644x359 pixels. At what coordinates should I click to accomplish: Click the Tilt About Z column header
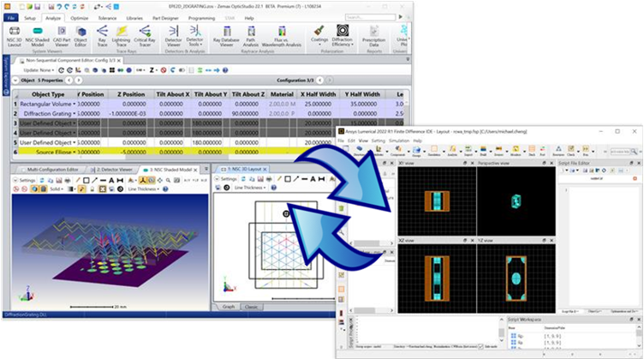click(x=248, y=94)
